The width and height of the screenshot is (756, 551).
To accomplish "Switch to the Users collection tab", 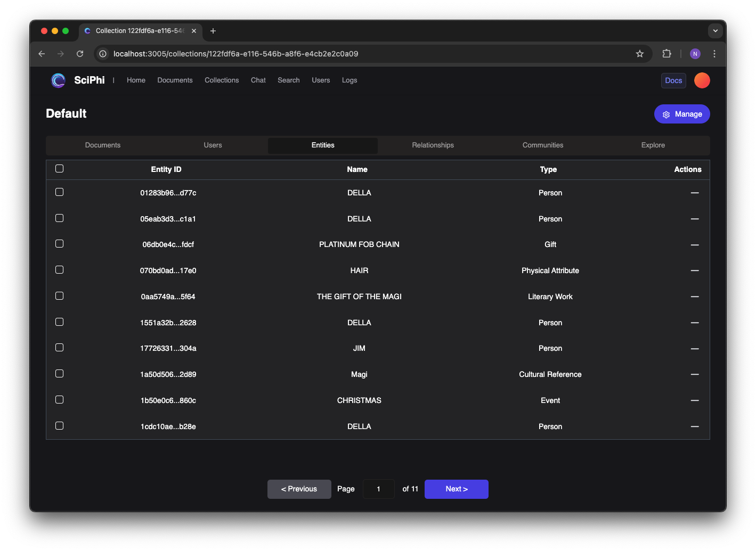I will (213, 145).
